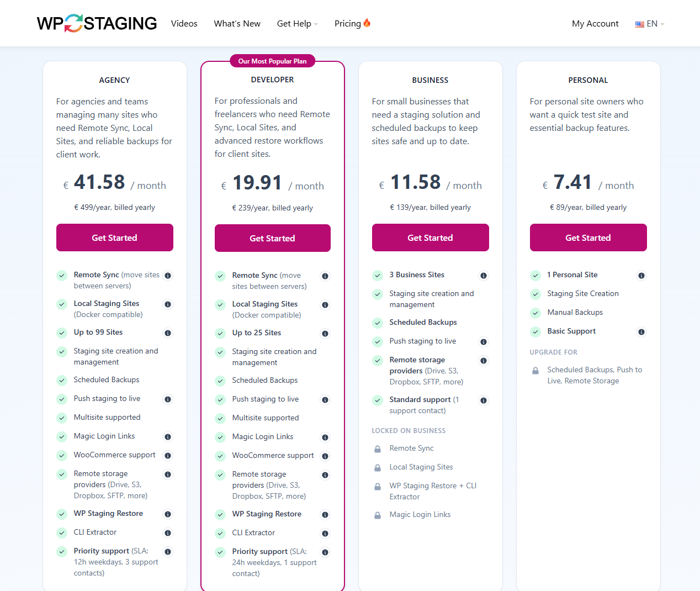The height and width of the screenshot is (591, 700).
Task: Click the BUSINESS plan heading
Action: 431,80
